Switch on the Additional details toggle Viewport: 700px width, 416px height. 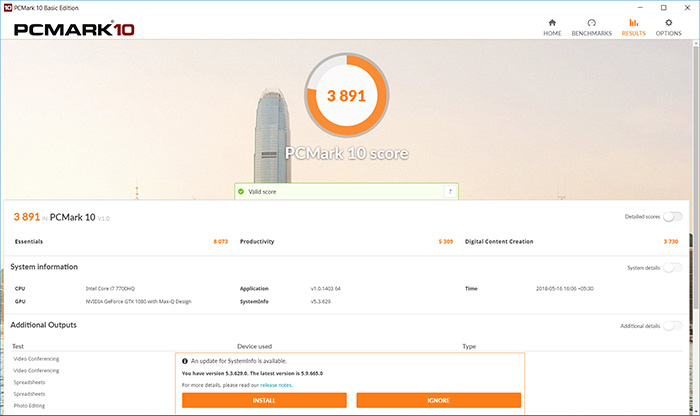[x=672, y=326]
